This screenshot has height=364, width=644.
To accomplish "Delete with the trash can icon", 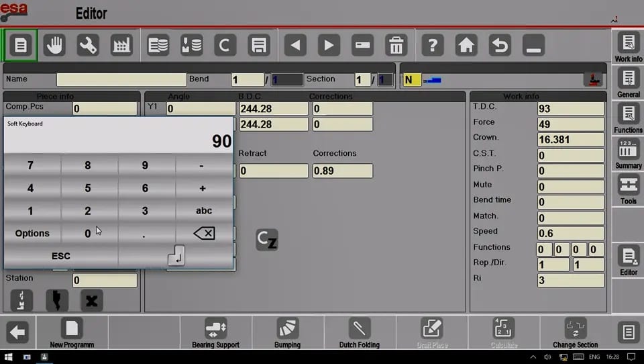I will click(x=396, y=45).
